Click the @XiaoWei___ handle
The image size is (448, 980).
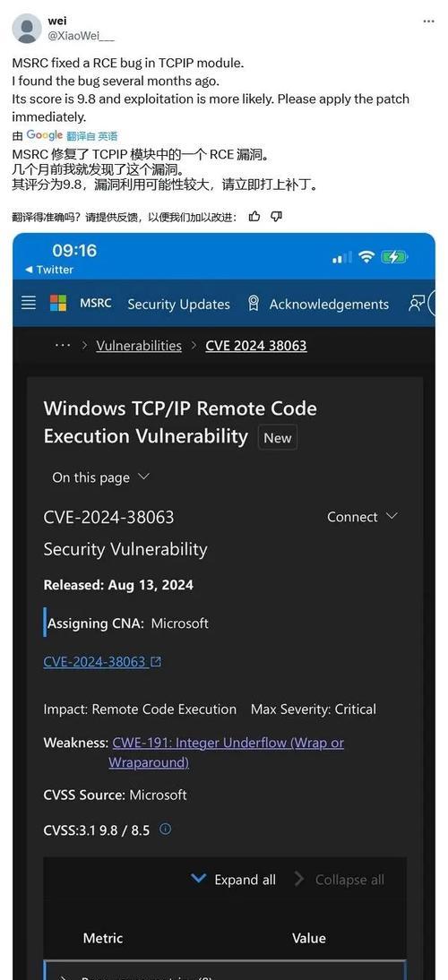[x=82, y=36]
